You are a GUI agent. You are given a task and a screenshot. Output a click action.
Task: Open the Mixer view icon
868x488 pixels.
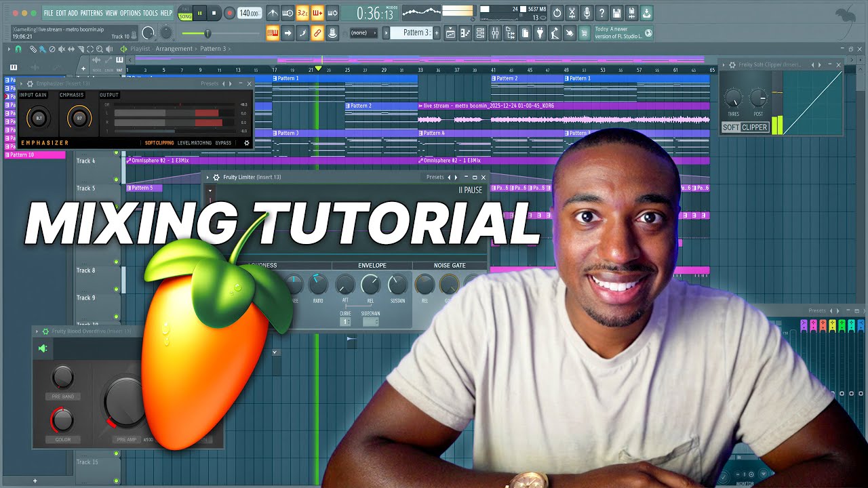click(495, 33)
